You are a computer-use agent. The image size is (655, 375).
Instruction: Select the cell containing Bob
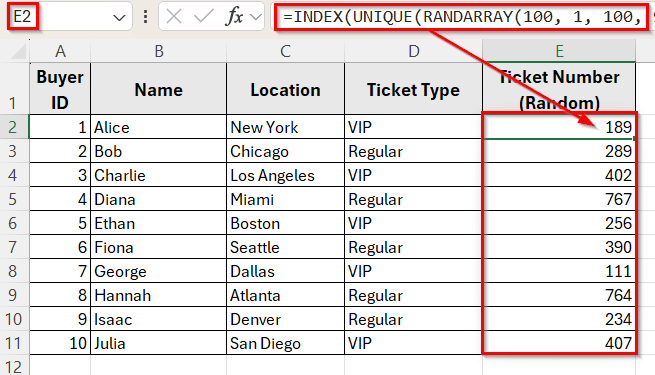pyautogui.click(x=159, y=151)
